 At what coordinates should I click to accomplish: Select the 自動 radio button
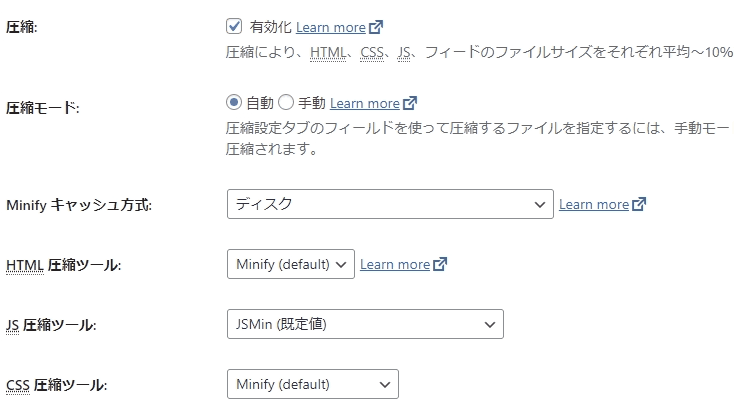(x=234, y=102)
